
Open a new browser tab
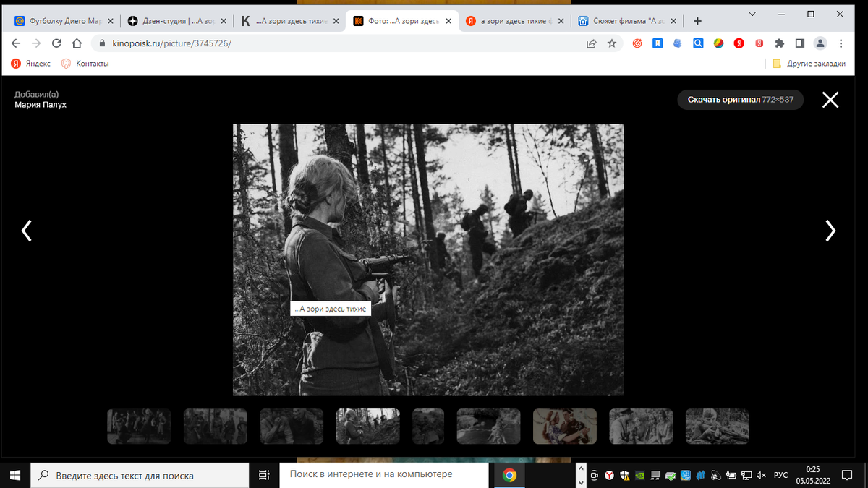point(697,21)
